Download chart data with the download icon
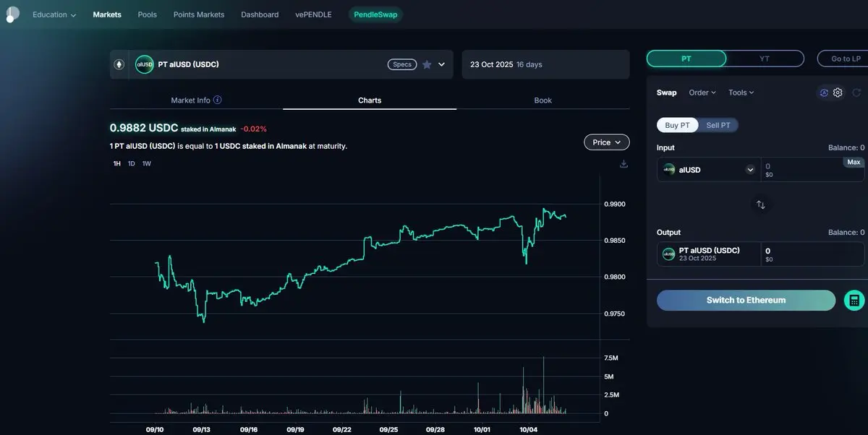This screenshot has height=435, width=868. tap(624, 164)
